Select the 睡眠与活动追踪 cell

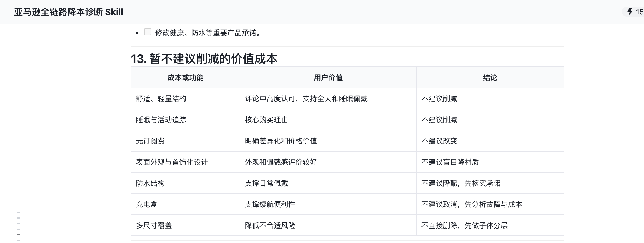[x=186, y=120]
